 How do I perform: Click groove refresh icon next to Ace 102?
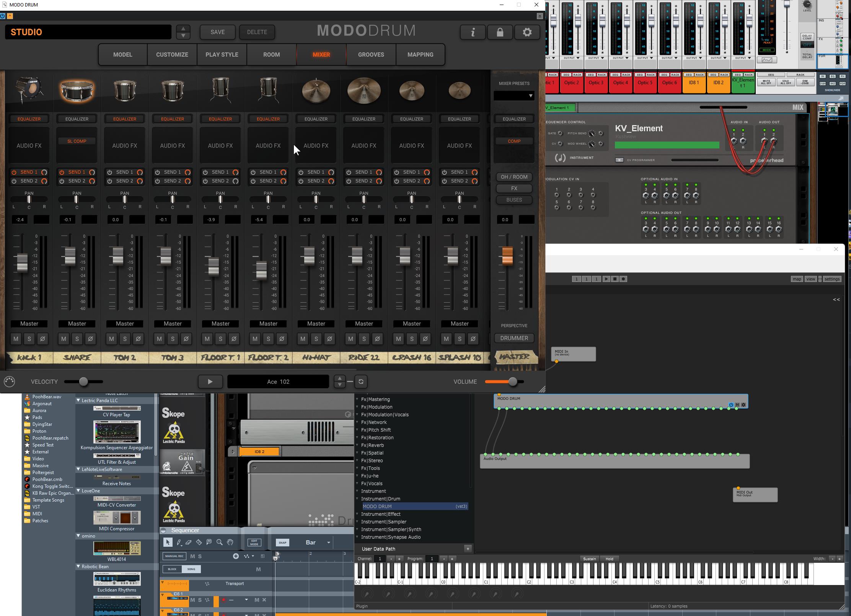(361, 381)
